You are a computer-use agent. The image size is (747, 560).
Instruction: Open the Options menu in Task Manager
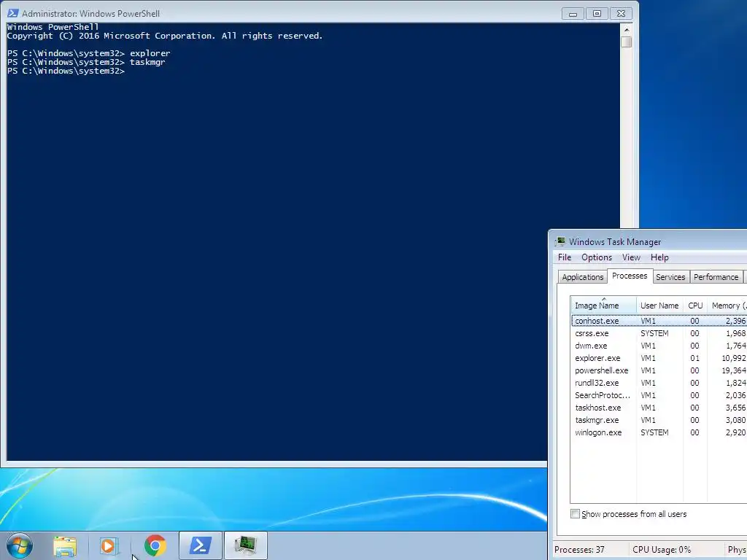pos(597,257)
